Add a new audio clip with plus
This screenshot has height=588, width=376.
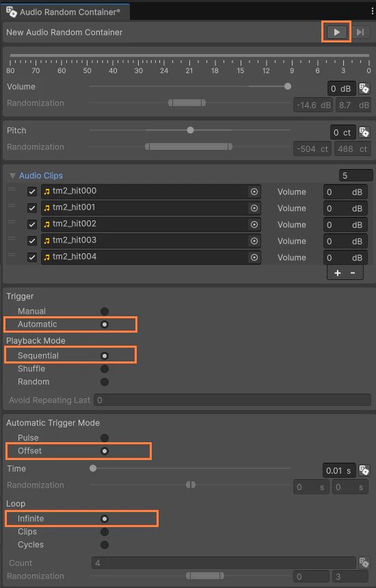[338, 273]
